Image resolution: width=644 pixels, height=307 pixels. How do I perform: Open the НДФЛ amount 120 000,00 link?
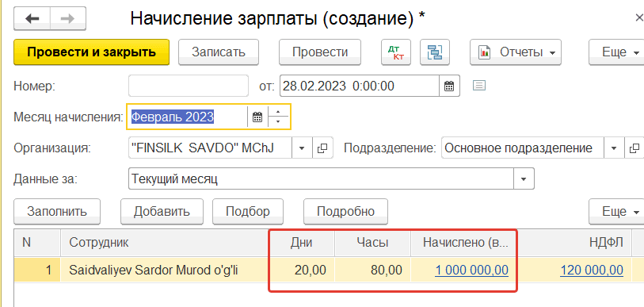592,271
